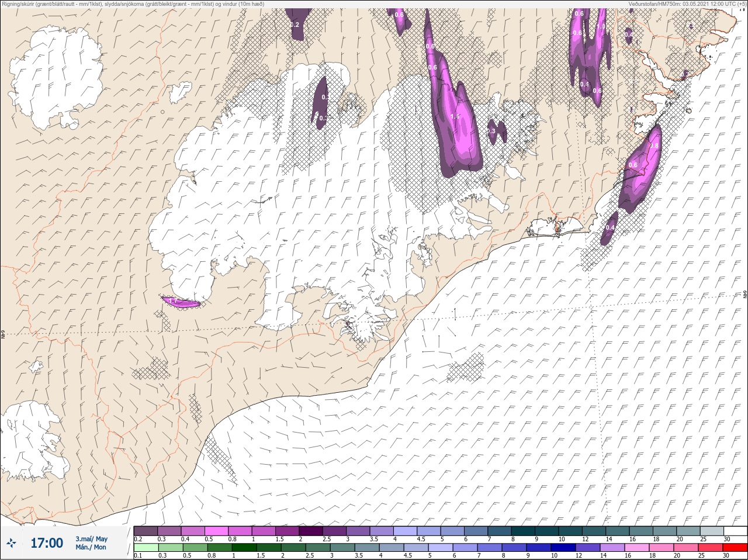Select the 4 lavender upper legend swatch
Screen dimensions: 748x560
(405, 531)
